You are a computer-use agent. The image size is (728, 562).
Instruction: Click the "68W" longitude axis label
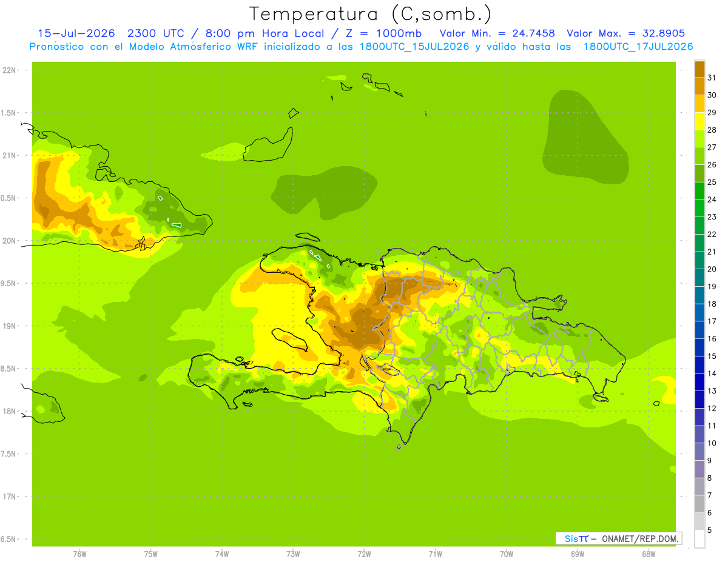(649, 554)
